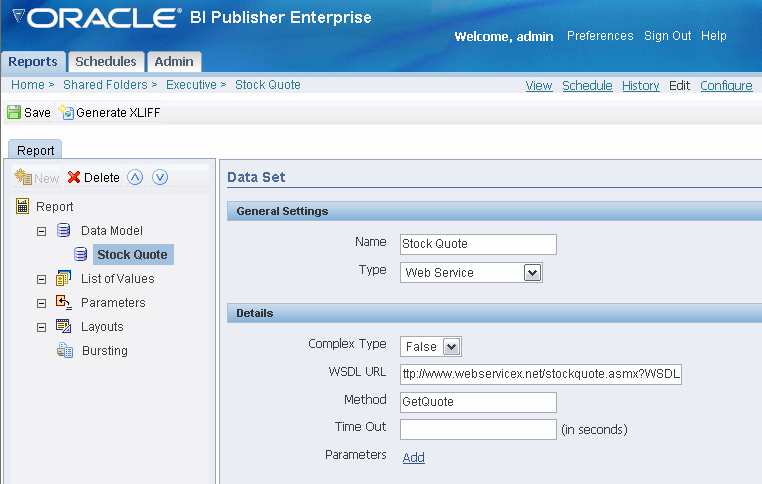Open Preferences in the header

pyautogui.click(x=600, y=36)
